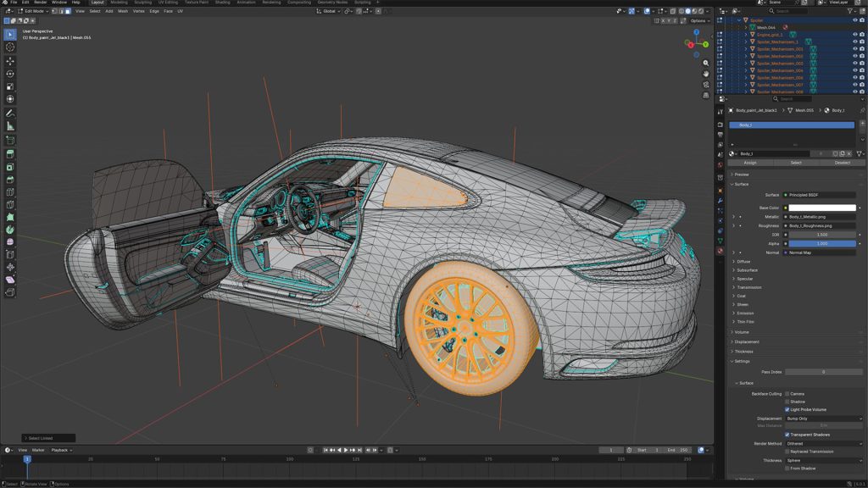Click the viewport zoom magnifier icon
The width and height of the screenshot is (868, 488).
coord(706,63)
